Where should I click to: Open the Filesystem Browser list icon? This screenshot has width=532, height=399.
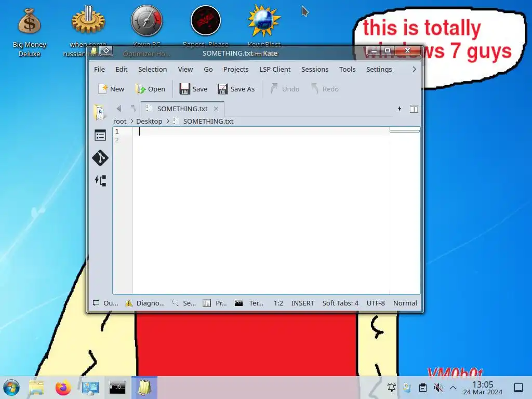click(x=100, y=136)
